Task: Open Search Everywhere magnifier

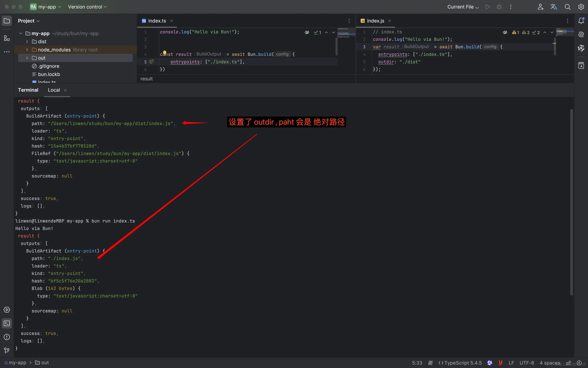Action: click(568, 7)
